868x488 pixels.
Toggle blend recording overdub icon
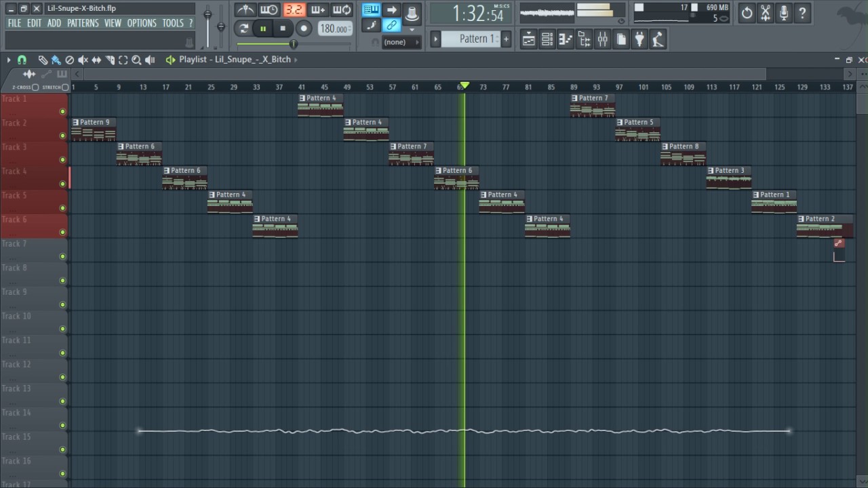coord(318,10)
